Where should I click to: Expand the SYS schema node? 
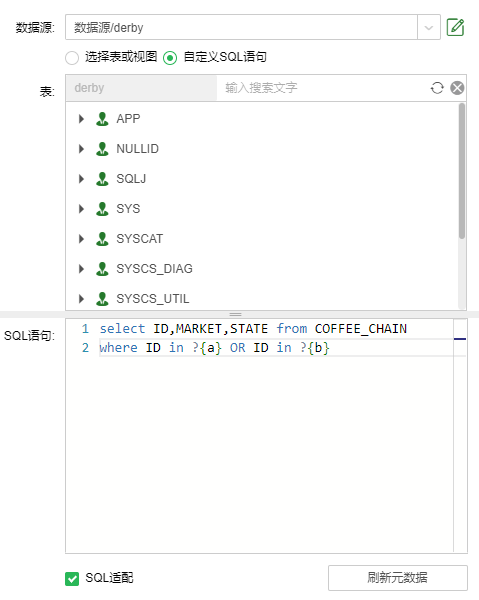[x=81, y=209]
